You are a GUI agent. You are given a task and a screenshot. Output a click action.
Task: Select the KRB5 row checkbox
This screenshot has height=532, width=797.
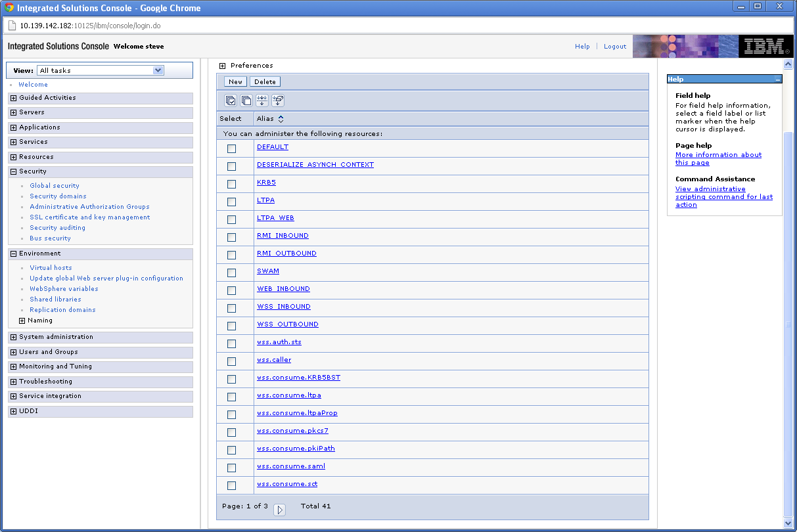[231, 184]
